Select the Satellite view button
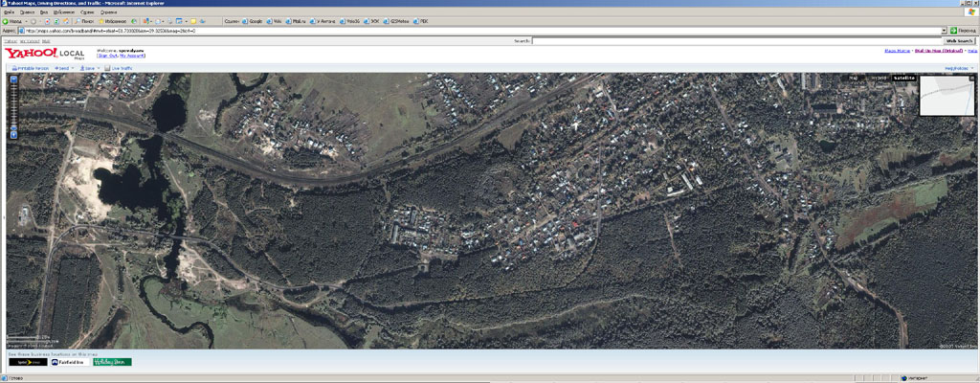Viewport: 980px width, 383px height. (x=903, y=77)
